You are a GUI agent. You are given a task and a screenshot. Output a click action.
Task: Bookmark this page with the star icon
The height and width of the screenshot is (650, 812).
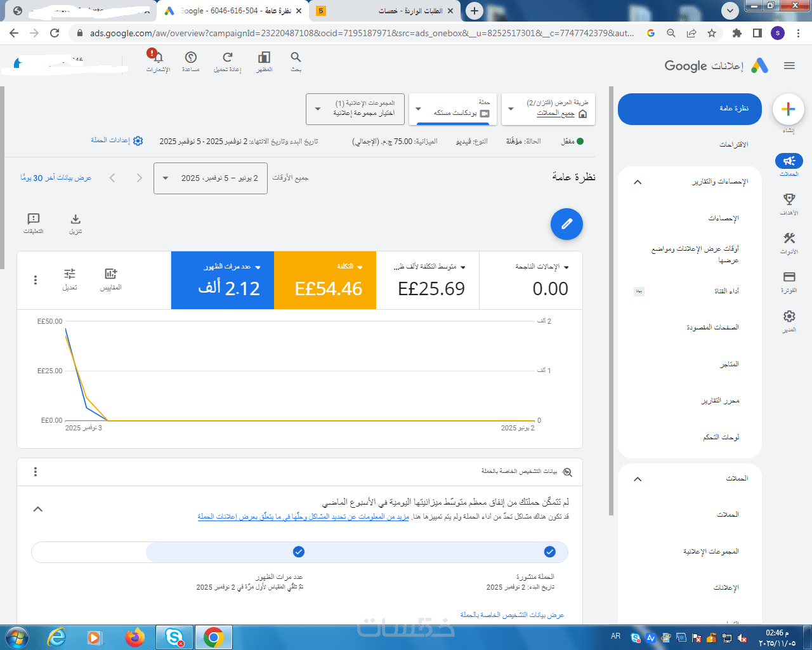tap(712, 33)
